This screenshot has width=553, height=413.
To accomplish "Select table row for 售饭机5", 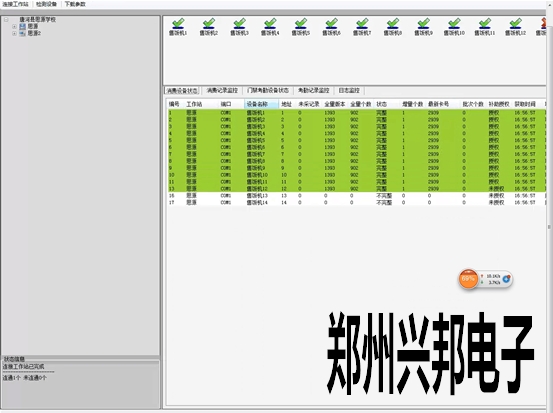I will click(x=357, y=140).
